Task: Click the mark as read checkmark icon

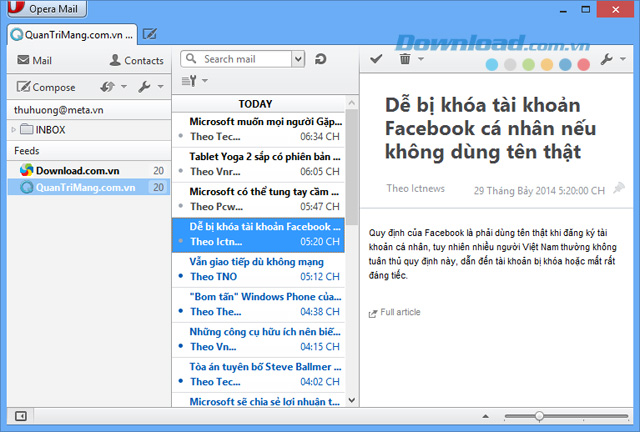Action: tap(376, 59)
